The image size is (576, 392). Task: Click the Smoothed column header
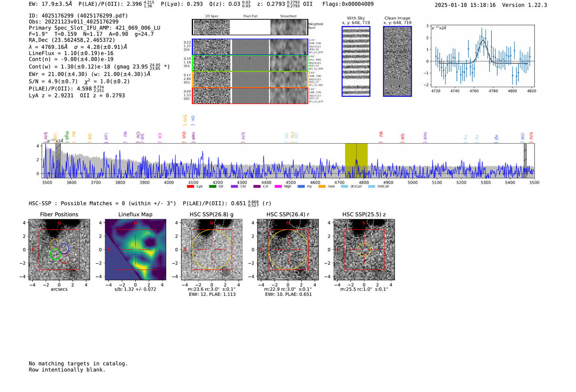coord(288,16)
